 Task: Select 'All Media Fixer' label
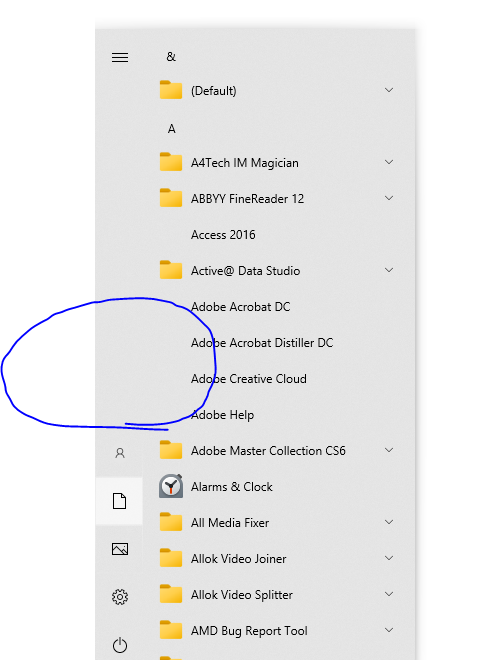pyautogui.click(x=230, y=523)
